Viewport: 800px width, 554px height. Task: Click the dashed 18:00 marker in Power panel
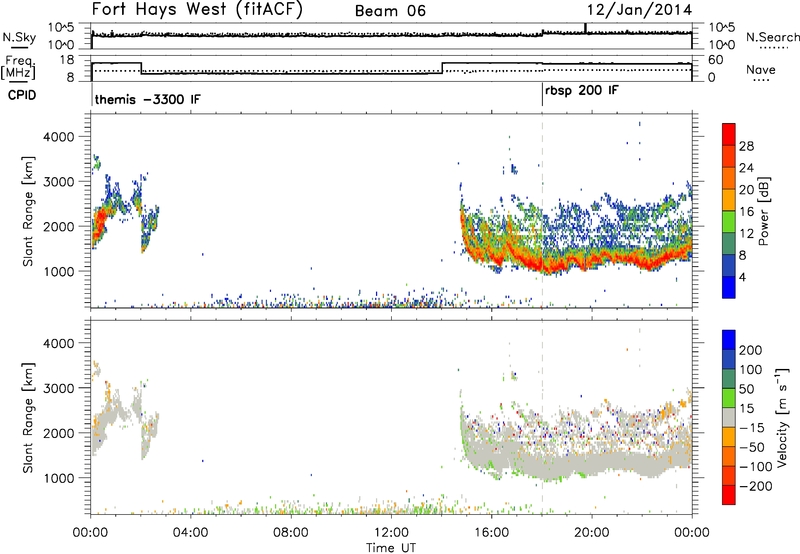(542, 211)
